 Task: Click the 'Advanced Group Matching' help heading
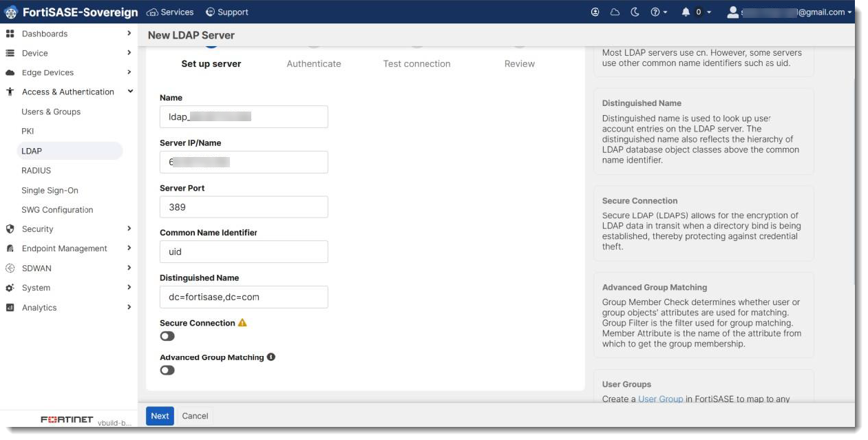coord(655,287)
